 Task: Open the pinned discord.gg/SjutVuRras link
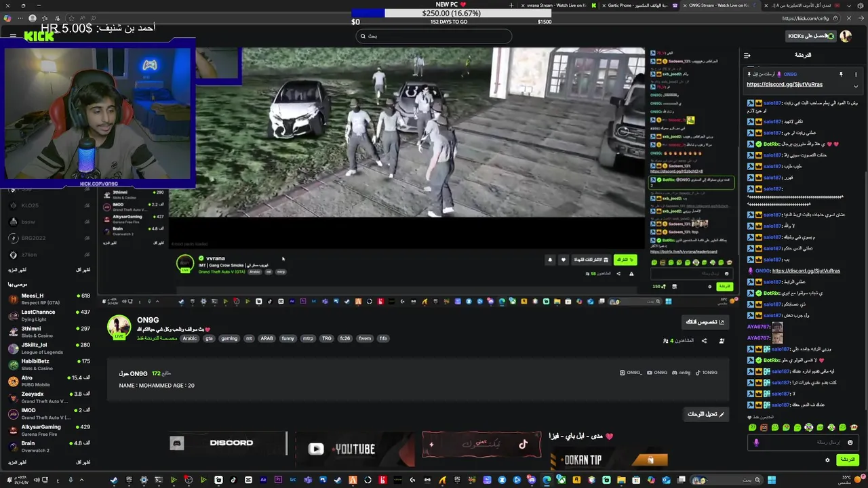pos(785,85)
